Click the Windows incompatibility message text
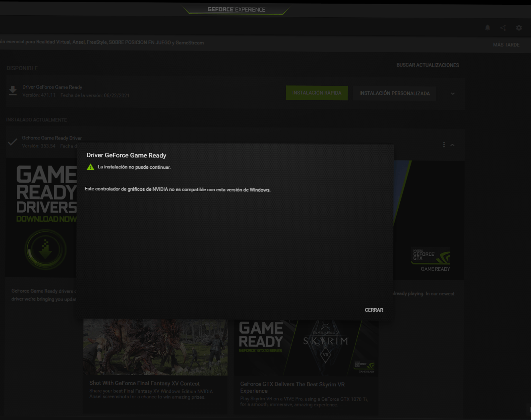The image size is (531, 420). tap(177, 189)
